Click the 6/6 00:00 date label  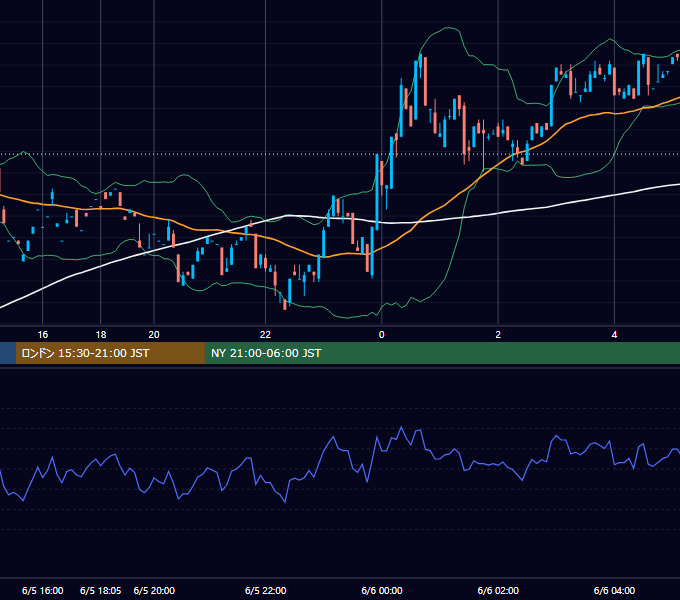pyautogui.click(x=382, y=590)
